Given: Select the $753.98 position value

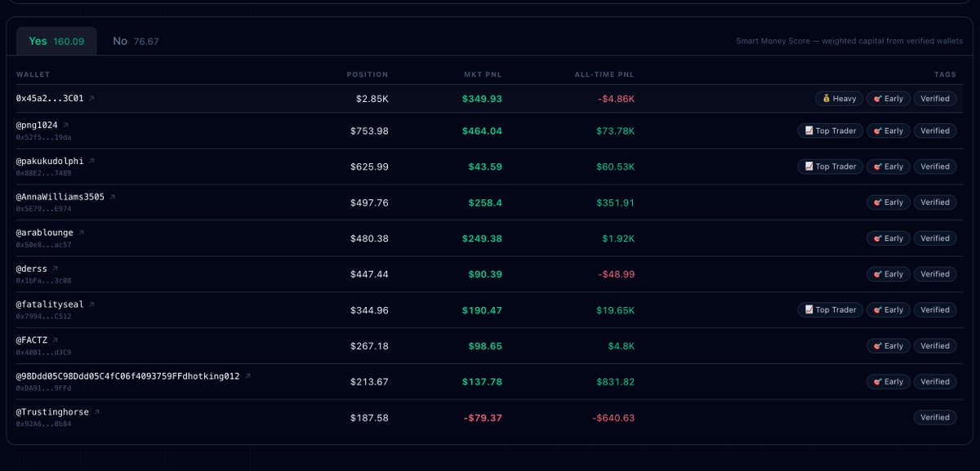Looking at the screenshot, I should [369, 131].
